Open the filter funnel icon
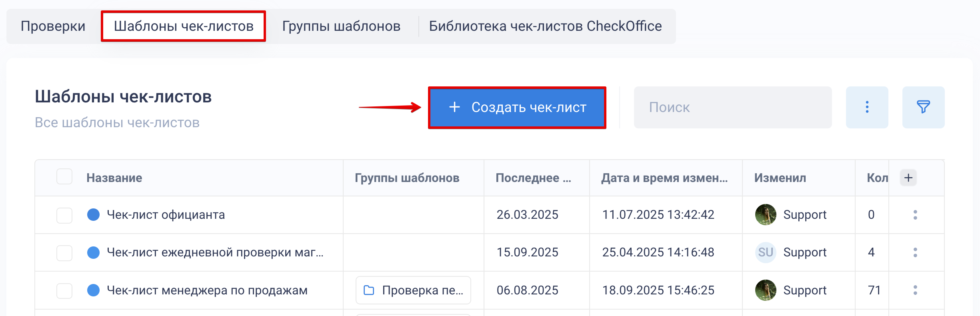 click(923, 107)
